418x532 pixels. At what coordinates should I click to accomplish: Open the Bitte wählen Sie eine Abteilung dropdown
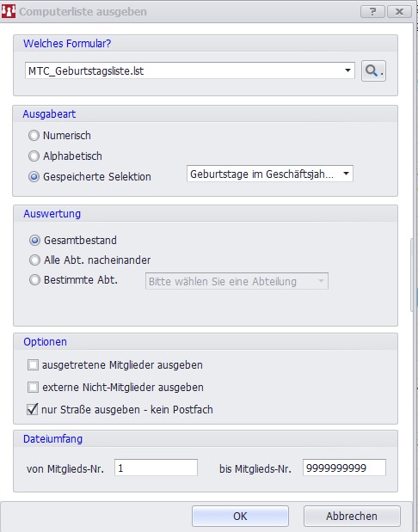tap(237, 281)
